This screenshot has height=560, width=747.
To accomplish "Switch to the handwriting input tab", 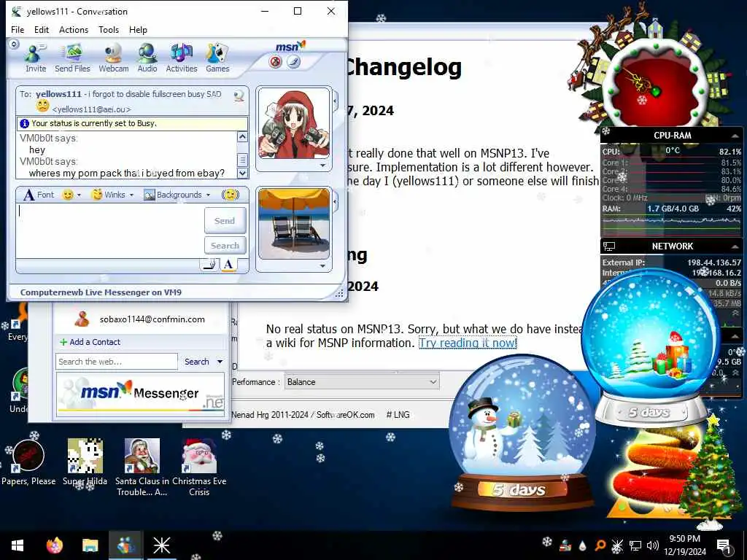I will pyautogui.click(x=209, y=265).
